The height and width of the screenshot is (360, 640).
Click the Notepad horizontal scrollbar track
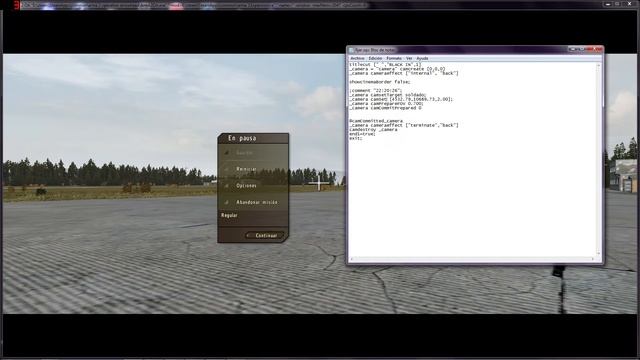472,259
